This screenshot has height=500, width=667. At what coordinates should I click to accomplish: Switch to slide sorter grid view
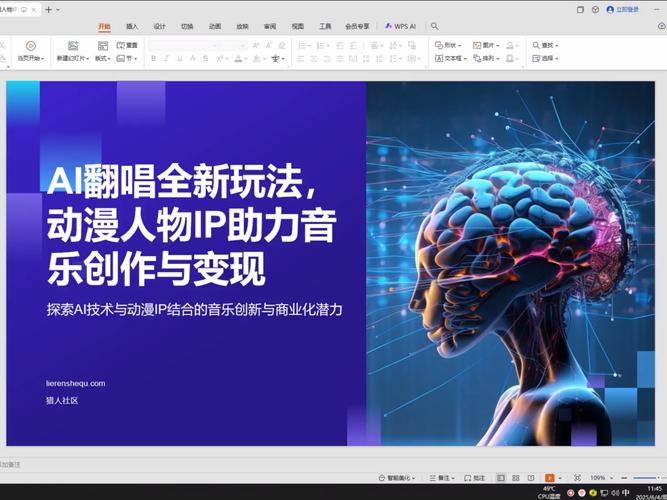pyautogui.click(x=516, y=478)
